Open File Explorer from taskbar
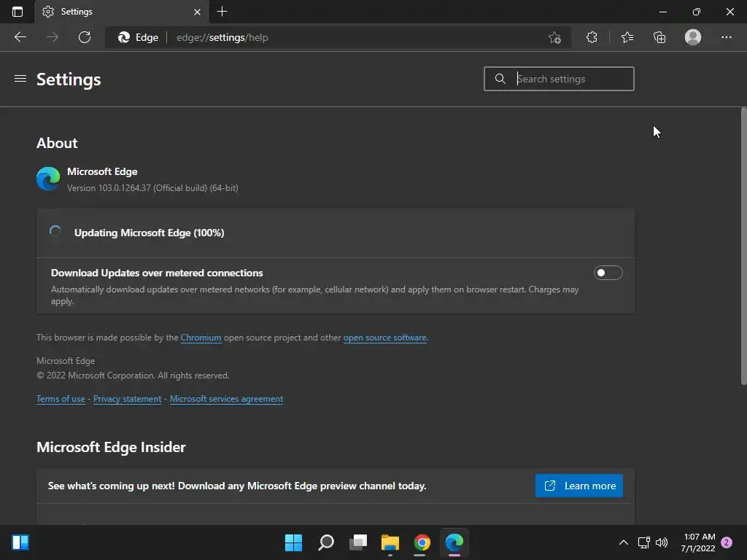Image resolution: width=747 pixels, height=560 pixels. (x=390, y=542)
